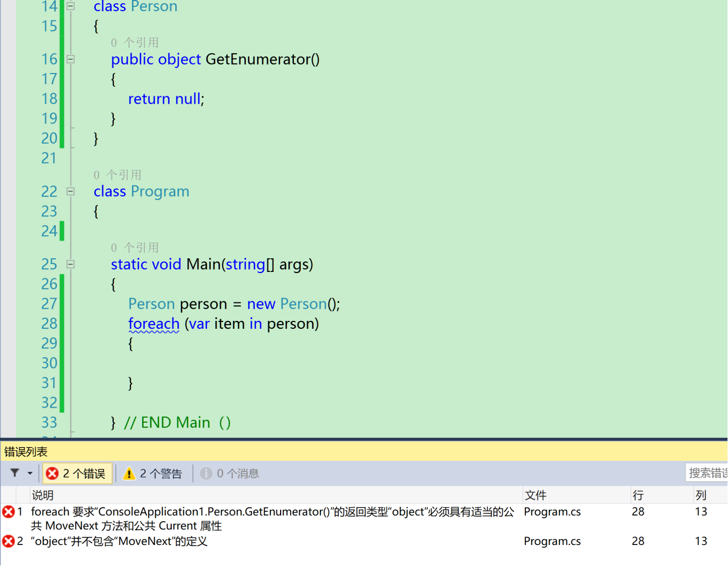Click line number 28 in the gutter
Screen dimensions: 728x566
tap(49, 324)
